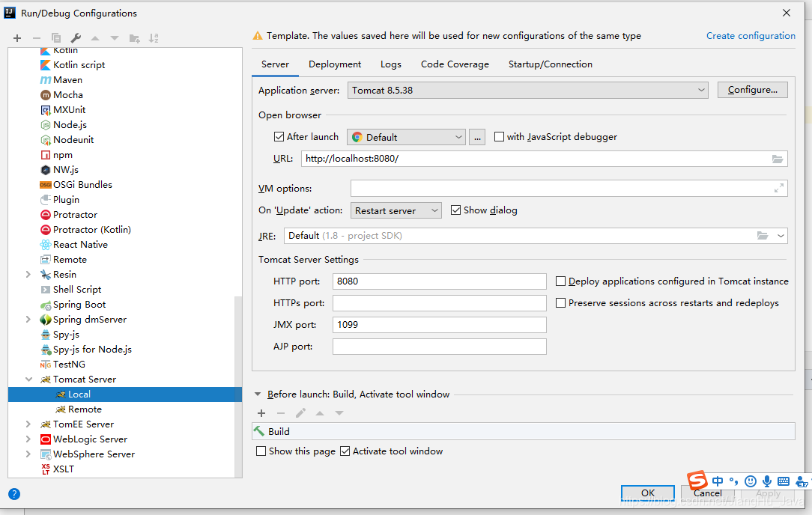Switch to Deployment tab

pyautogui.click(x=335, y=64)
